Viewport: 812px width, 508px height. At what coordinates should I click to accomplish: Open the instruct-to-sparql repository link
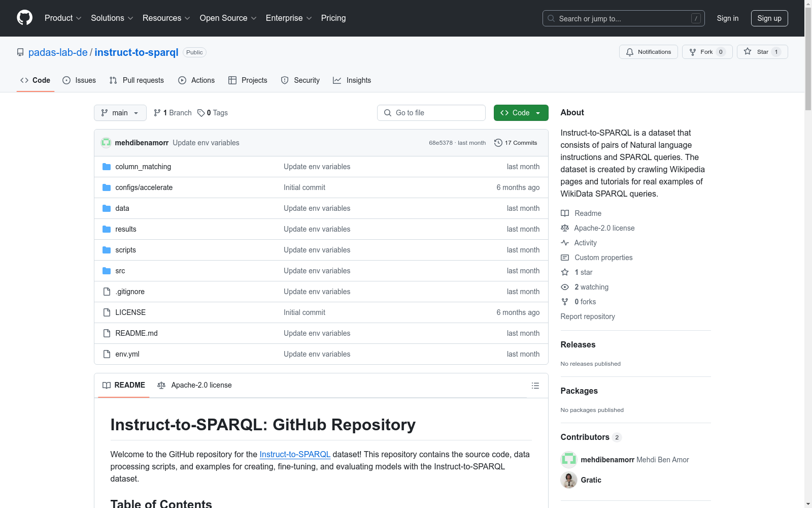tap(137, 52)
